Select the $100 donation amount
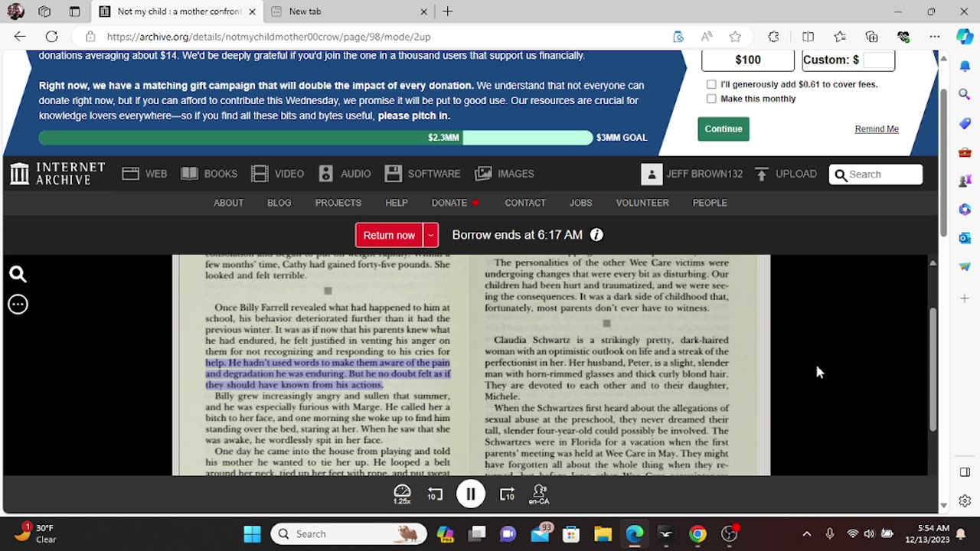Image resolution: width=980 pixels, height=551 pixels. [748, 60]
